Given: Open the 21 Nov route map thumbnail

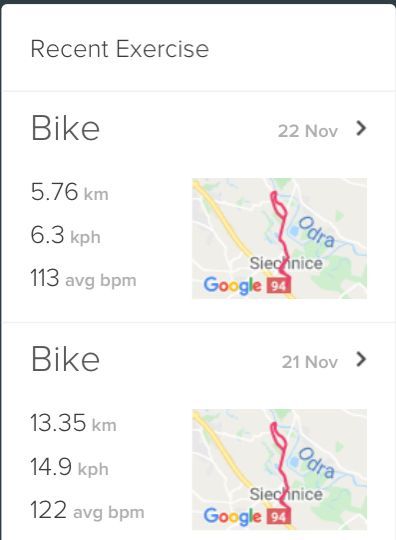Looking at the screenshot, I should (279, 470).
